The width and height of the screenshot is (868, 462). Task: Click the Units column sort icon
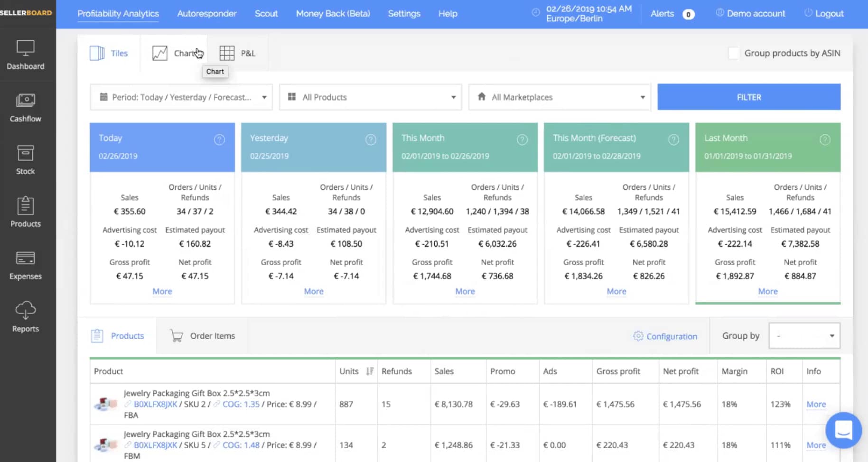[370, 371]
